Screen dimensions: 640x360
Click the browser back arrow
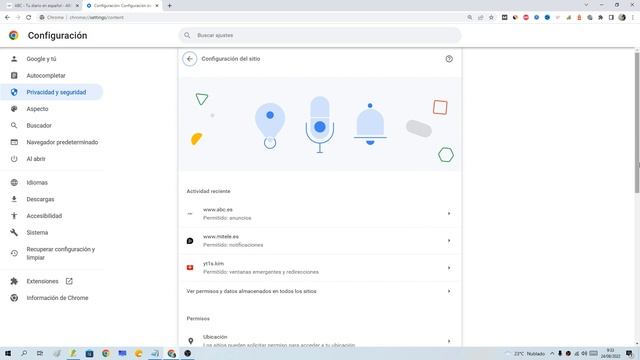click(x=7, y=18)
